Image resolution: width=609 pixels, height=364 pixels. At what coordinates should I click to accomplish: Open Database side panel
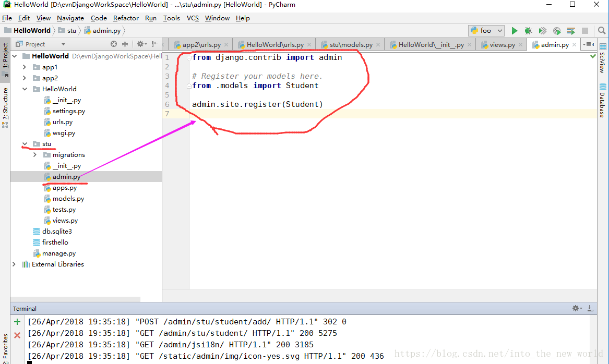[x=602, y=101]
